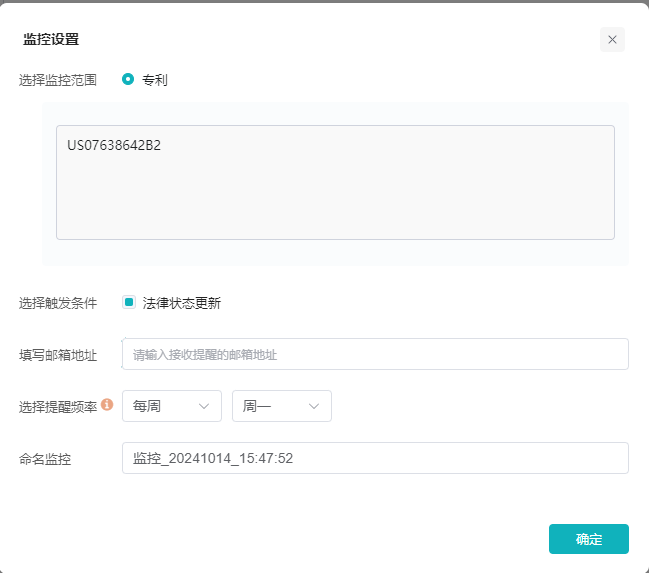
Task: Click the 命名监控 field label
Action: click(46, 459)
